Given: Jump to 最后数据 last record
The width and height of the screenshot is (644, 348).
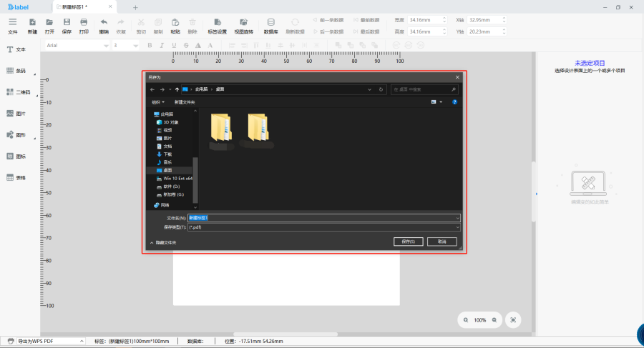Looking at the screenshot, I should point(367,31).
